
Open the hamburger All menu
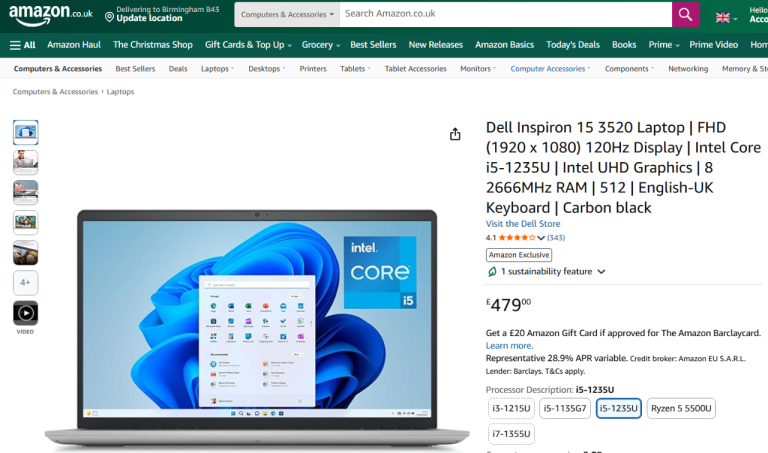pyautogui.click(x=23, y=45)
